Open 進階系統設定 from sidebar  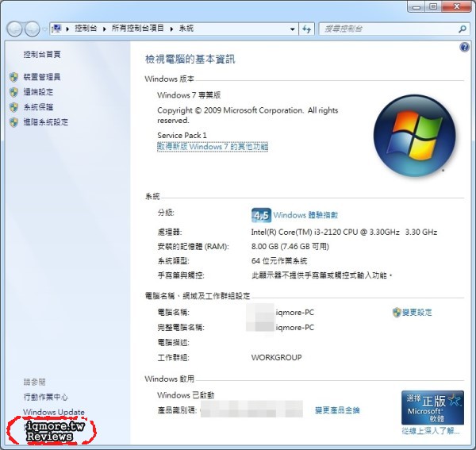[x=46, y=122]
